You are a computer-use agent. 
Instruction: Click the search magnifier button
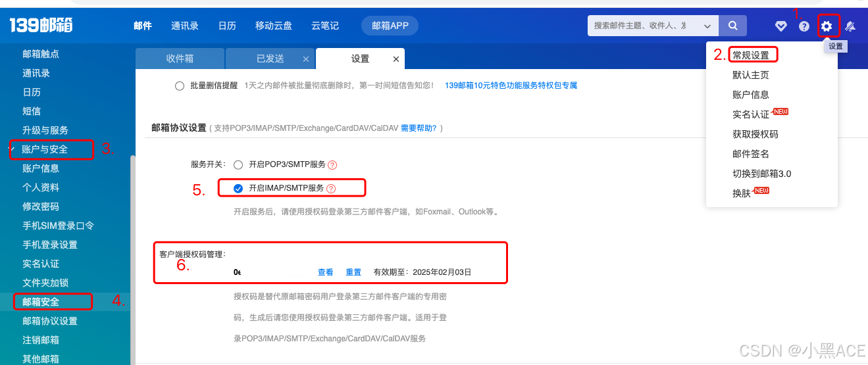[732, 26]
